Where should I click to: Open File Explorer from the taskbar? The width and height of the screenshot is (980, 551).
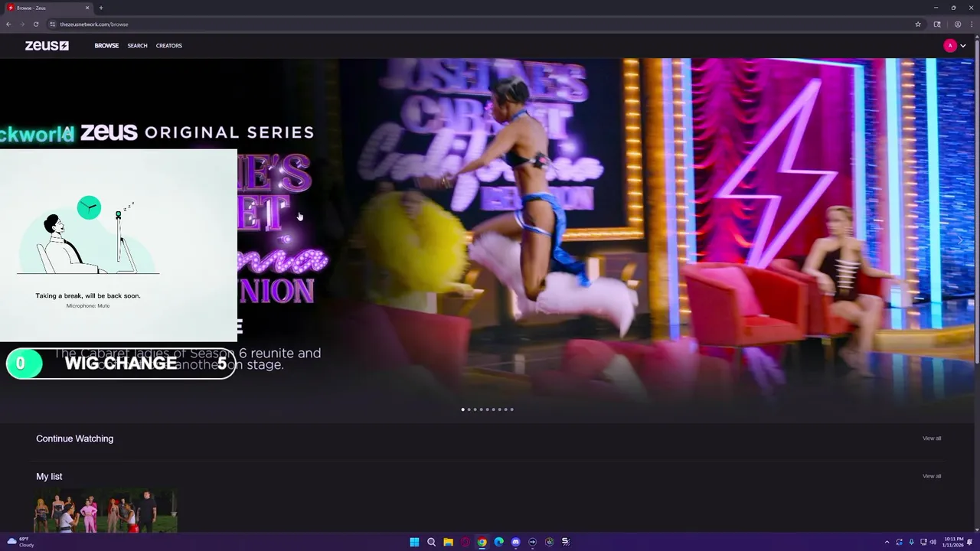(448, 542)
